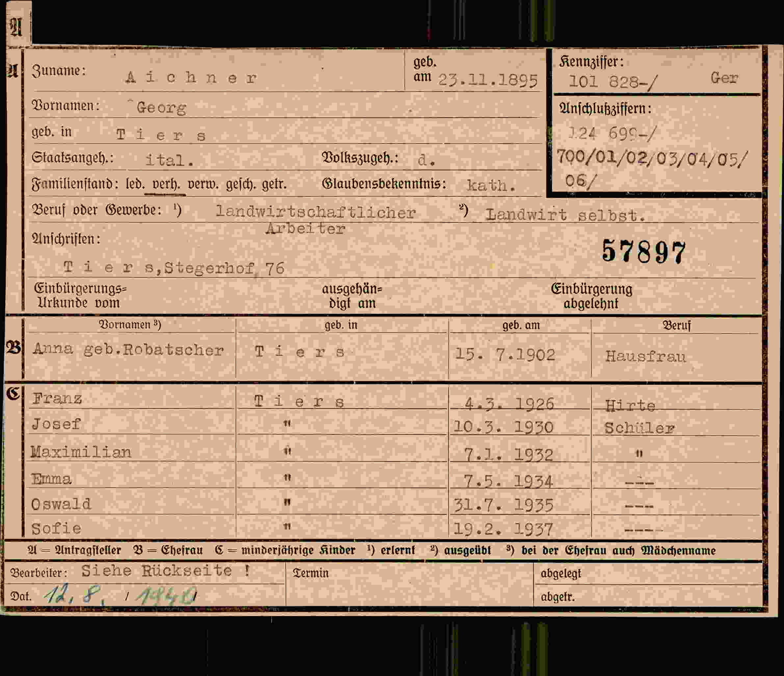Click the "led." marital status option
Screen dimensions: 784x676
pyautogui.click(x=135, y=184)
